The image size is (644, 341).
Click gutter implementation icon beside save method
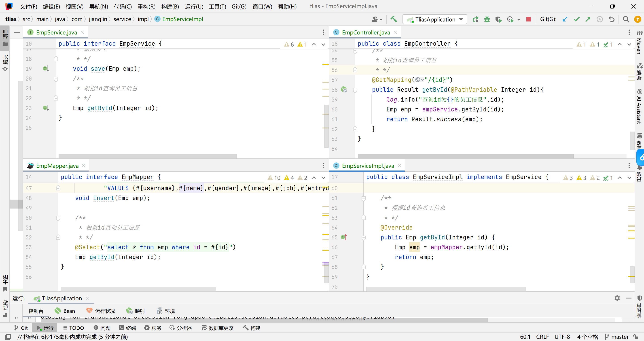[x=46, y=68]
